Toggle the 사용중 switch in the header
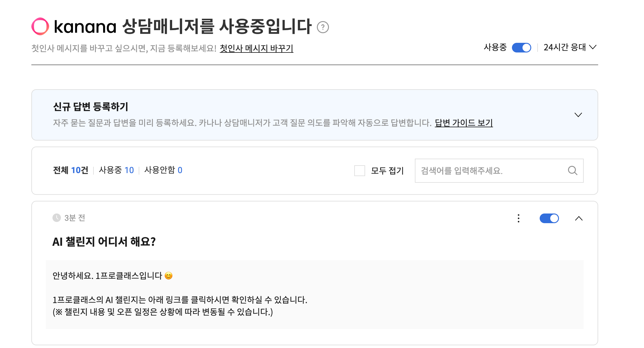 coord(521,48)
